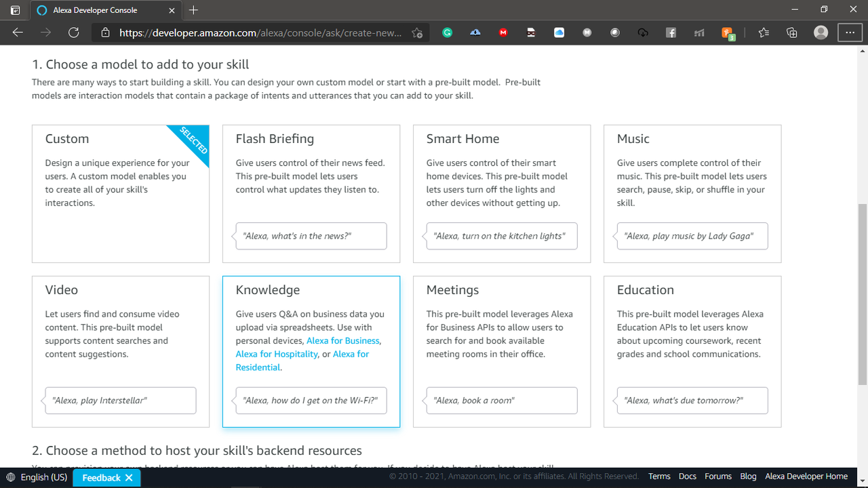Open the Blog footer link

pyautogui.click(x=748, y=476)
